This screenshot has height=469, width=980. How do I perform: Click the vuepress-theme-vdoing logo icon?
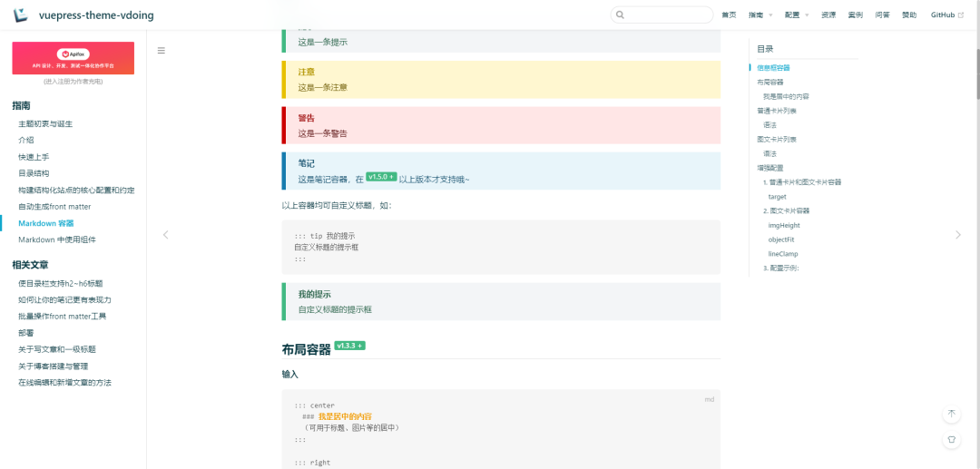pos(22,15)
